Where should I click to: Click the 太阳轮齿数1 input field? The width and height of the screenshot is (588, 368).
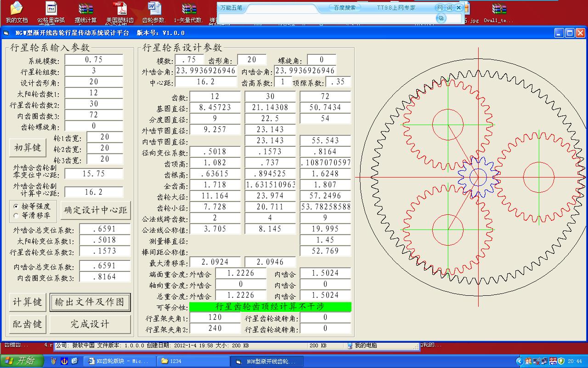pos(94,93)
